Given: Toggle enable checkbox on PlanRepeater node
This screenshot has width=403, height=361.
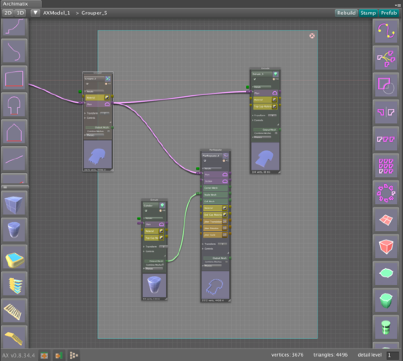Looking at the screenshot, I should 205,161.
